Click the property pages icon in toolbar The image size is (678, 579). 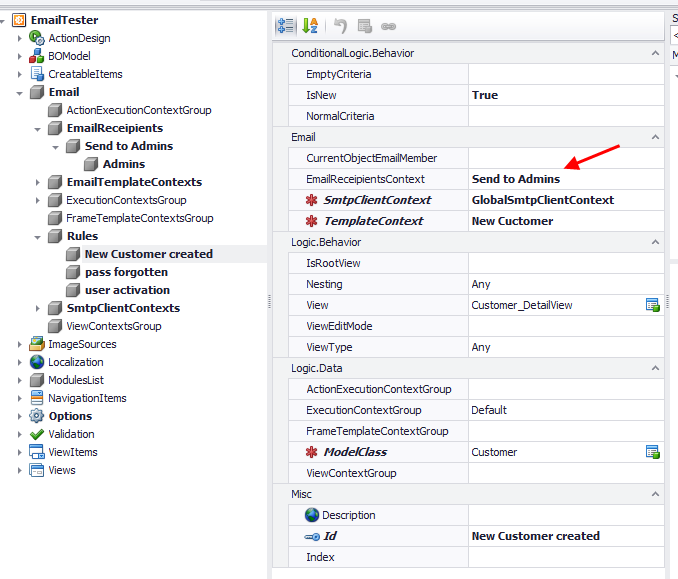365,26
